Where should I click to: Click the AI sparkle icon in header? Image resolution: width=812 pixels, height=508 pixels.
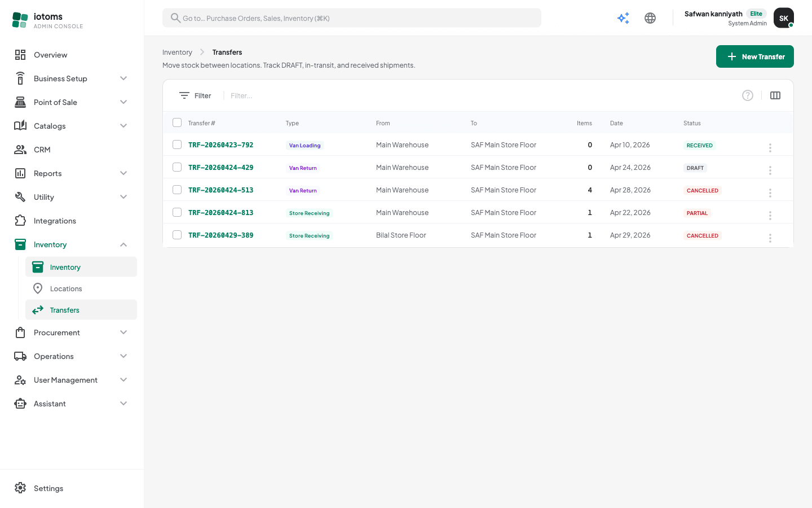[623, 18]
